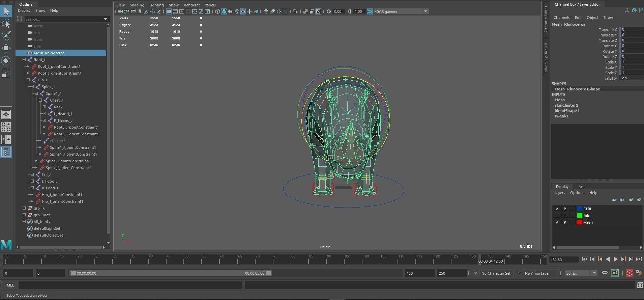Toggle use all lights bulb icon
This screenshot has width=644, height=300.
coord(250,11)
